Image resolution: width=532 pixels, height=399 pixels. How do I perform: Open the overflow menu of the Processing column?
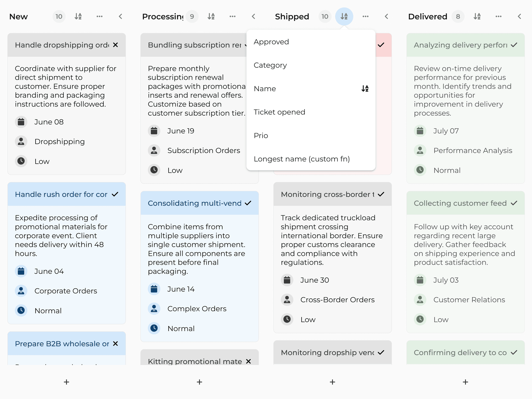pyautogui.click(x=232, y=16)
